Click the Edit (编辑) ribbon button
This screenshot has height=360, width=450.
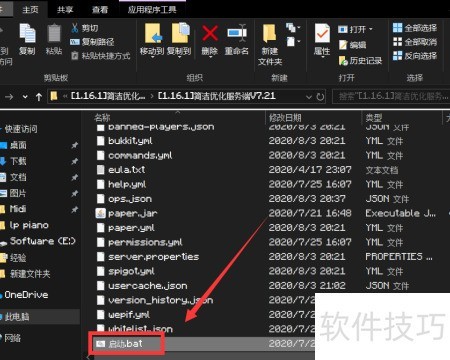(353, 45)
